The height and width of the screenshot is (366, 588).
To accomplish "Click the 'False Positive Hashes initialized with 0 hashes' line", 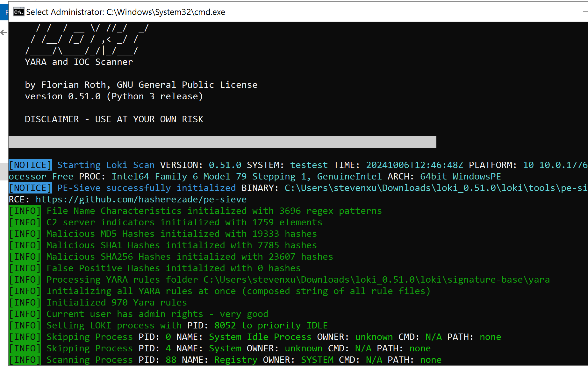I will tap(155, 268).
